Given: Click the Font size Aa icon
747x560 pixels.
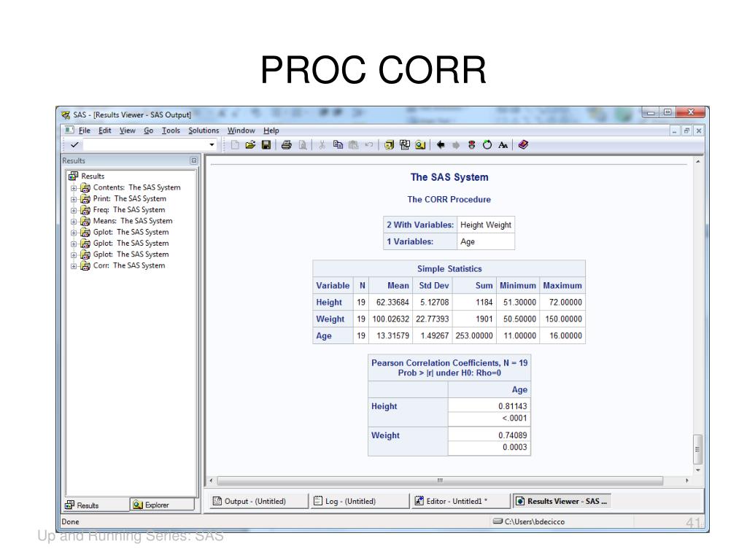Looking at the screenshot, I should [503, 145].
